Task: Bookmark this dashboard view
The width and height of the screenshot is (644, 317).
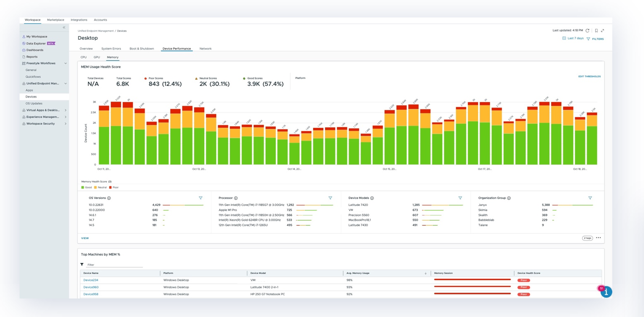Action: [596, 30]
